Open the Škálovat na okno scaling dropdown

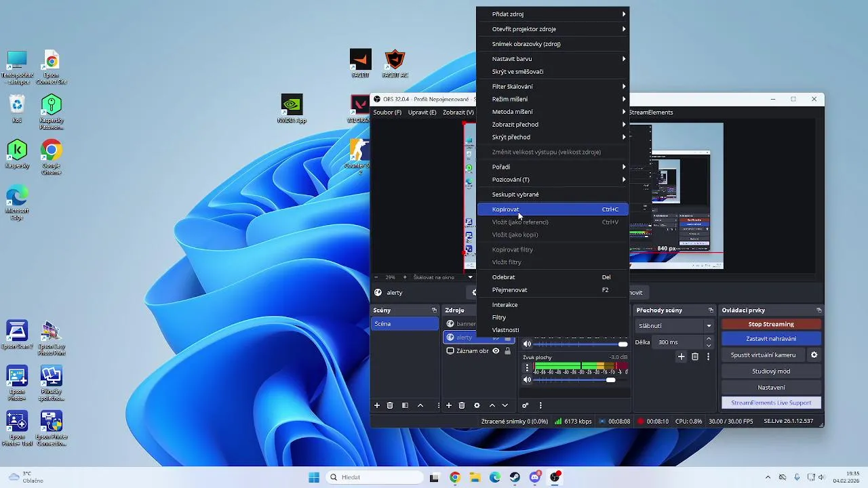click(443, 277)
